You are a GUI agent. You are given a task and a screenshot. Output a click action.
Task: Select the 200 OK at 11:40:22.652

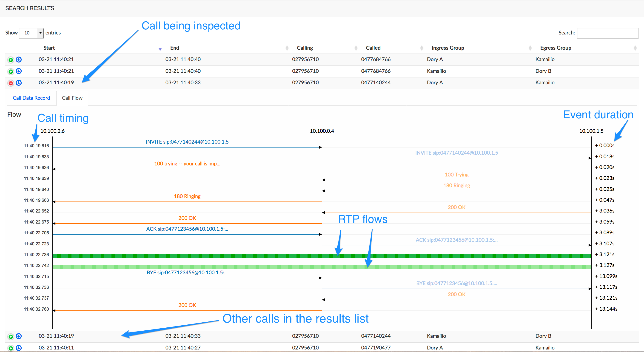(x=456, y=207)
